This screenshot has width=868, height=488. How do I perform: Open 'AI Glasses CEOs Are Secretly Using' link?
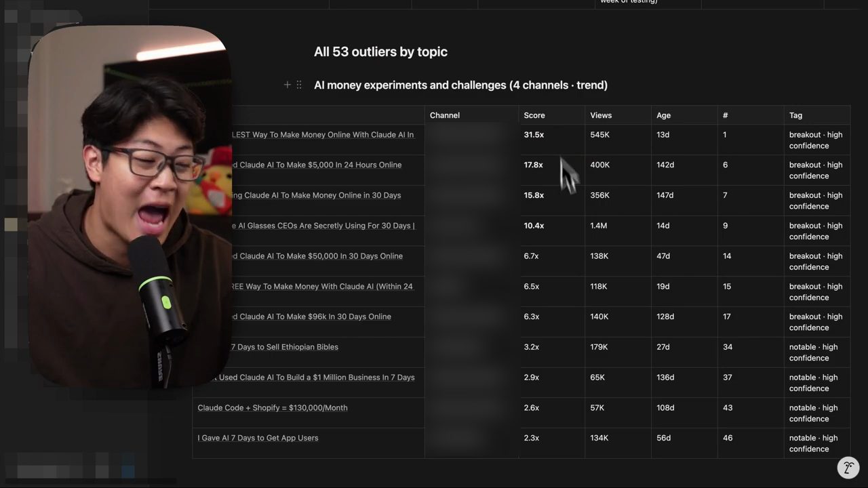pos(323,226)
